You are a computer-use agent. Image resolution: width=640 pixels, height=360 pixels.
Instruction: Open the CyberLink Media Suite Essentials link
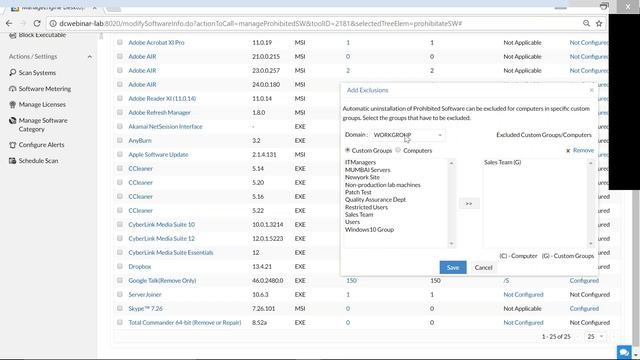[171, 253]
